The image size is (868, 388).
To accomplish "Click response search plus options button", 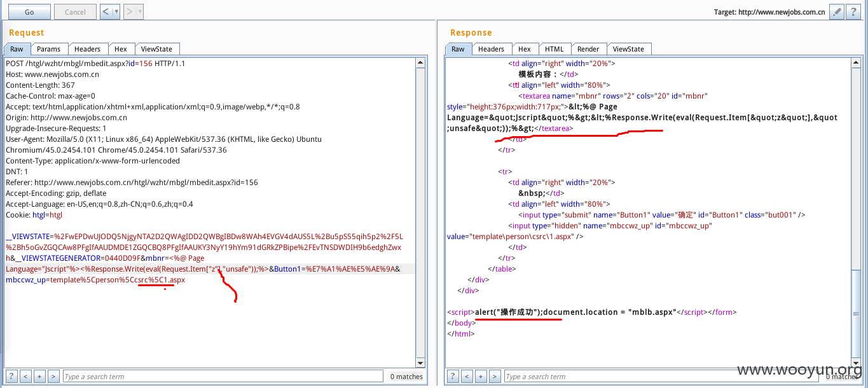I will 481,377.
